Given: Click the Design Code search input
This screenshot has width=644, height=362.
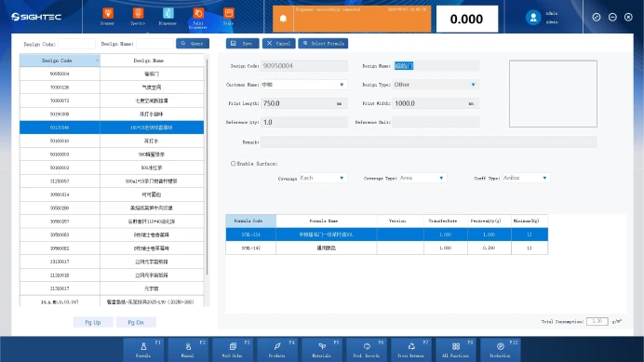Looking at the screenshot, I should pyautogui.click(x=76, y=44).
